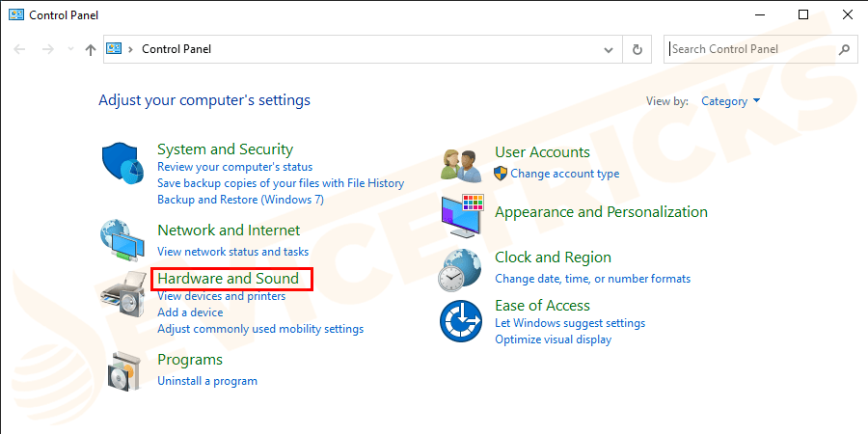Click the System and Security shield icon

123,165
